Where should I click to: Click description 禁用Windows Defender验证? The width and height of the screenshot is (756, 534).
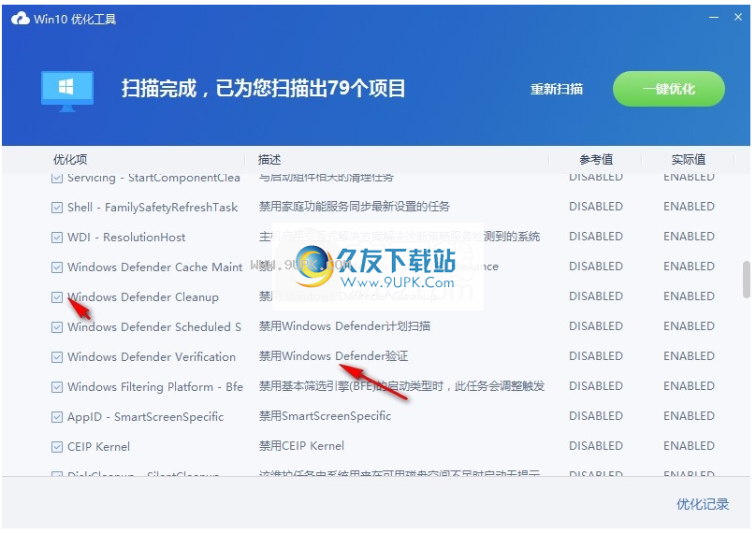pos(334,355)
